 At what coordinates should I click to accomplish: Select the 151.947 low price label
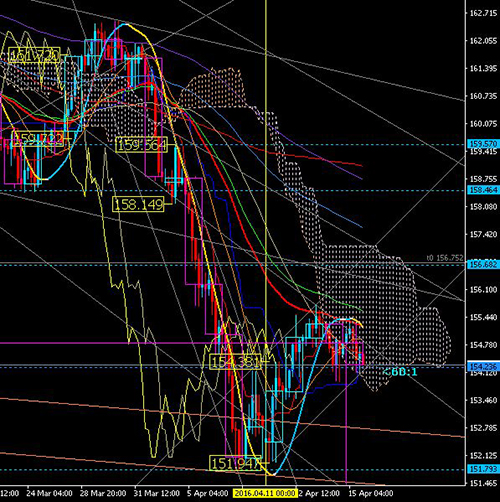point(235,463)
